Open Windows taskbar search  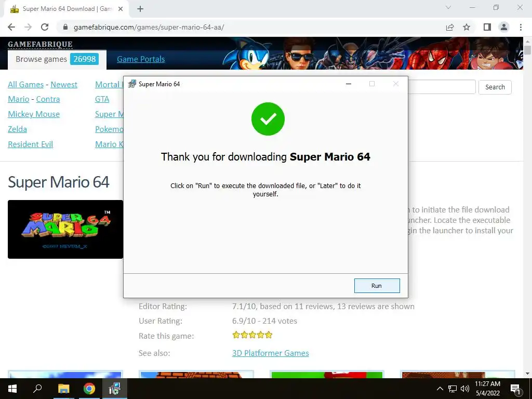point(37,389)
